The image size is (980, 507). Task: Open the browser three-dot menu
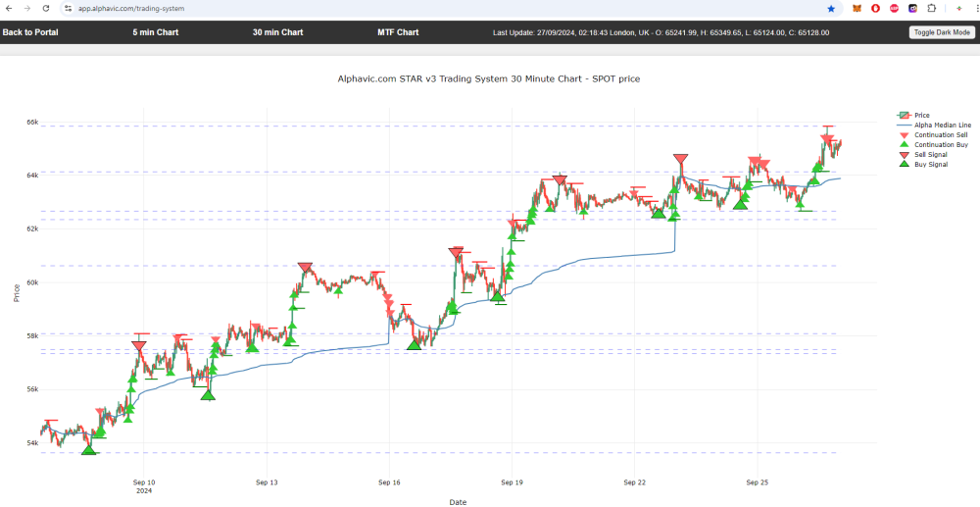pos(975,8)
